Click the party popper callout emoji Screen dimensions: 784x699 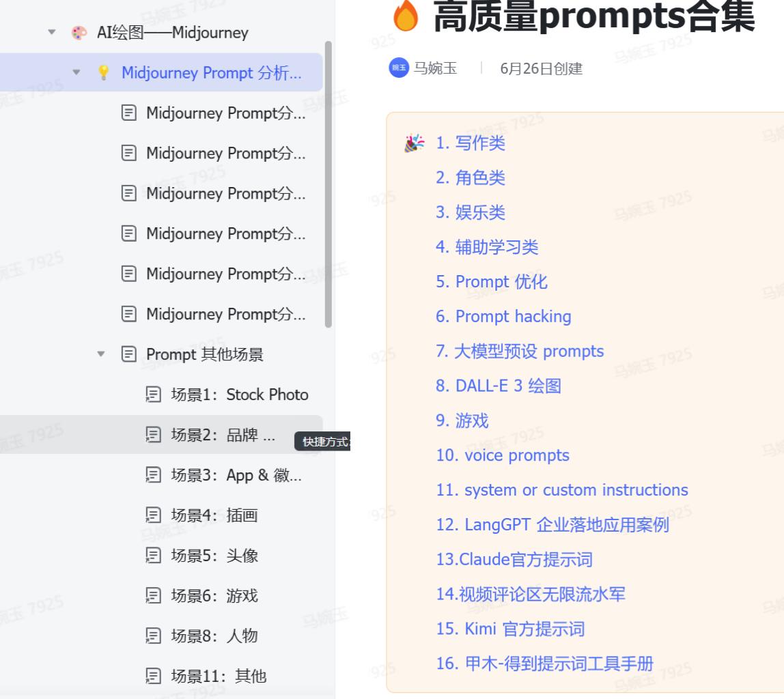[415, 143]
